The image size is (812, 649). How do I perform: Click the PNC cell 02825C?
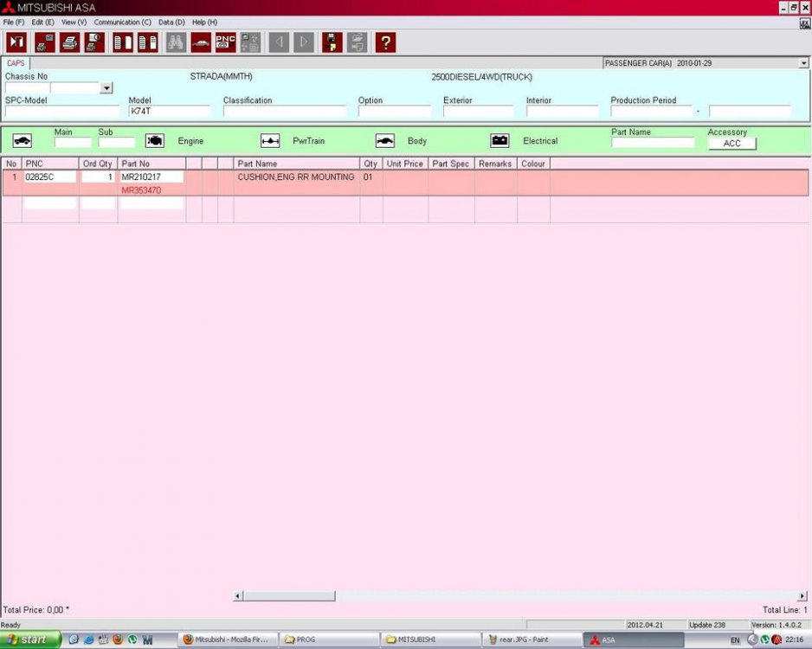[x=50, y=177]
